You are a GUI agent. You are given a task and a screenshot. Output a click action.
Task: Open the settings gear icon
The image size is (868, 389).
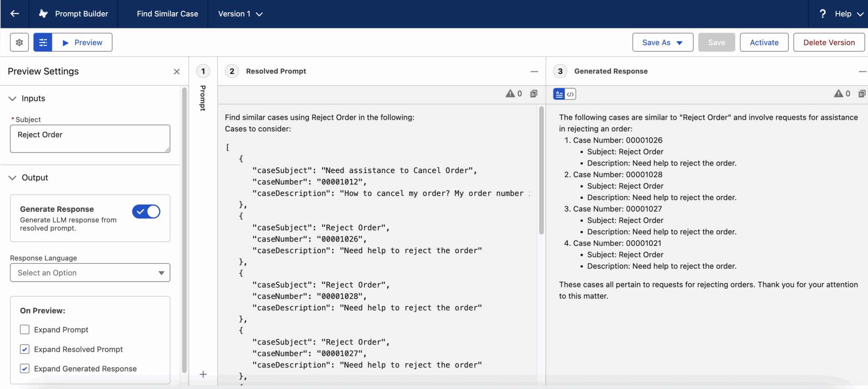19,42
